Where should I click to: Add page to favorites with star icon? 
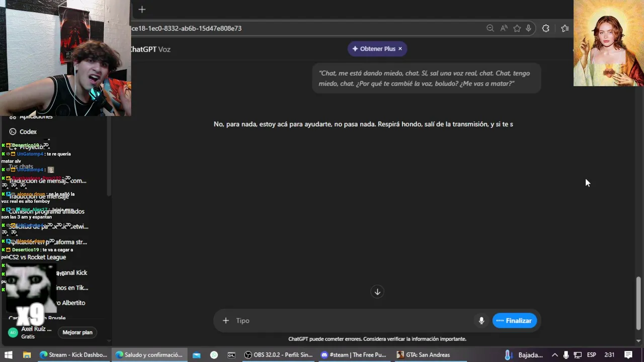point(517,28)
